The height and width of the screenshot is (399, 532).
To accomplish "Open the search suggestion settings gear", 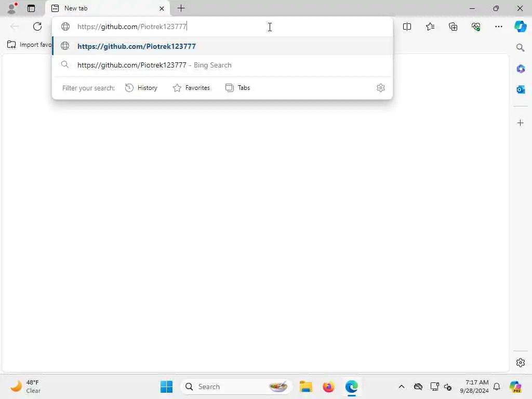I will [381, 88].
